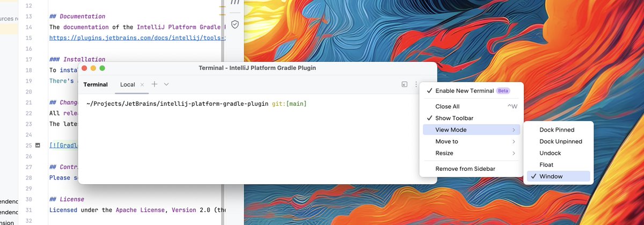This screenshot has height=225, width=644.
Task: Click the ## Documentation heading
Action: 77,17
